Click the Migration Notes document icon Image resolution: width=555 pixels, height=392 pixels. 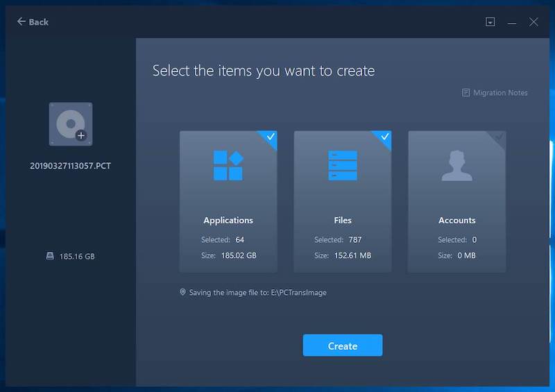466,93
